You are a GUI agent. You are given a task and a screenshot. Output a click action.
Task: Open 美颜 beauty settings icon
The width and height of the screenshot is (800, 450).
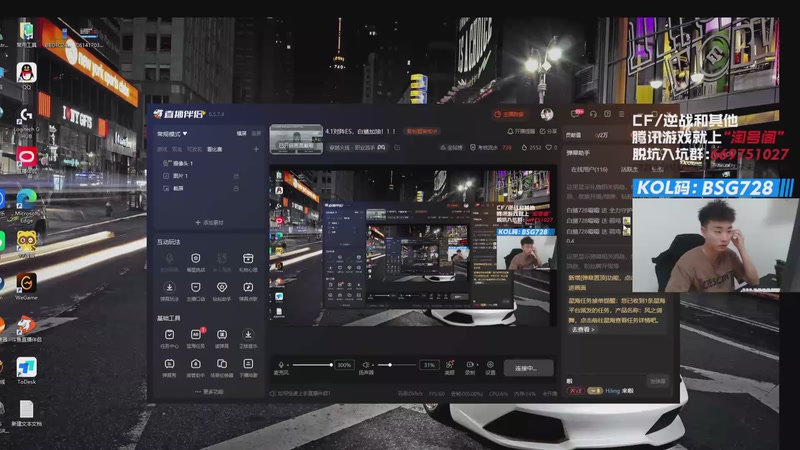(449, 364)
